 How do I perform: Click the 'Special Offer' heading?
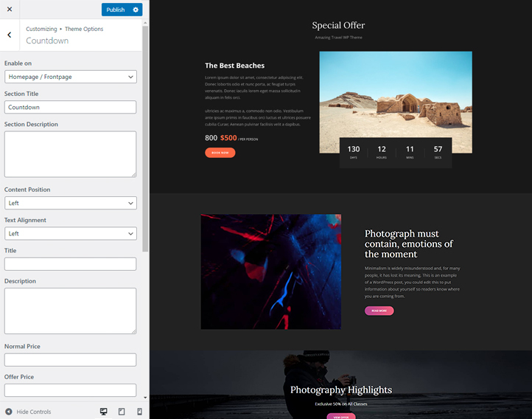coord(338,25)
